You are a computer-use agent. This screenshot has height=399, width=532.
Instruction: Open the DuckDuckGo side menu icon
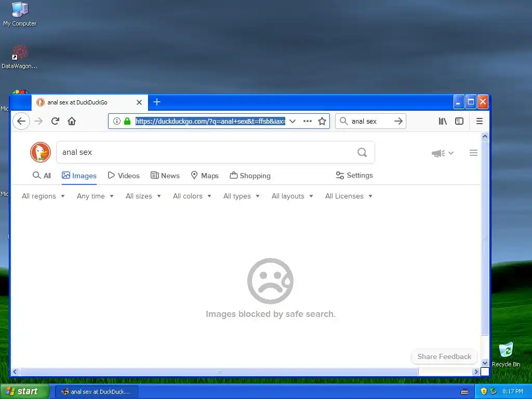tap(473, 153)
